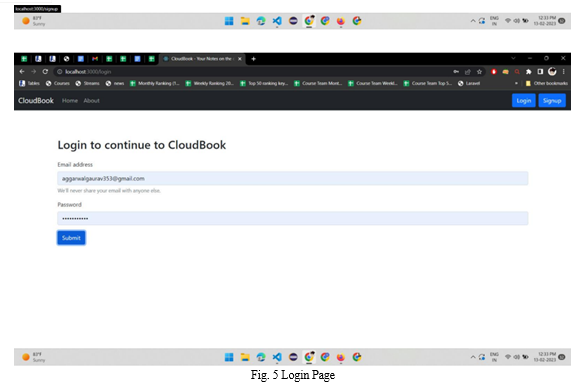View site information icon beside localhost URL
588x388 pixels.
(59, 72)
